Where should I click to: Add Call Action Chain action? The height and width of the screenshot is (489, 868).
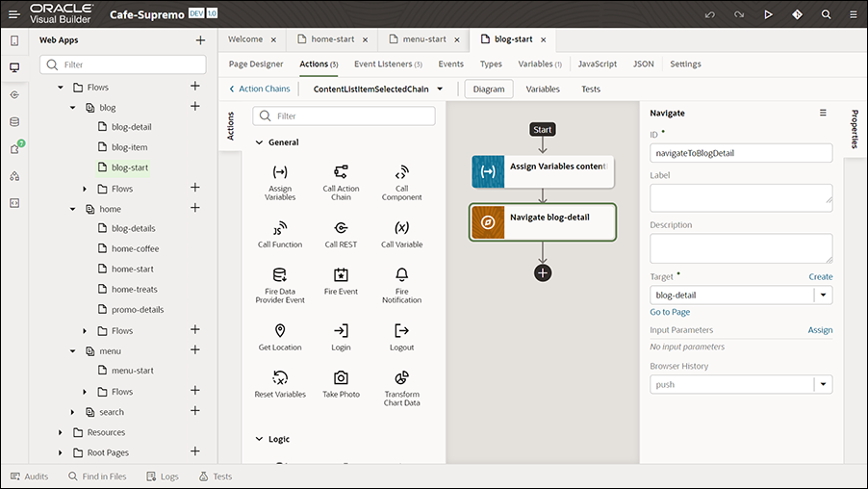click(x=341, y=182)
